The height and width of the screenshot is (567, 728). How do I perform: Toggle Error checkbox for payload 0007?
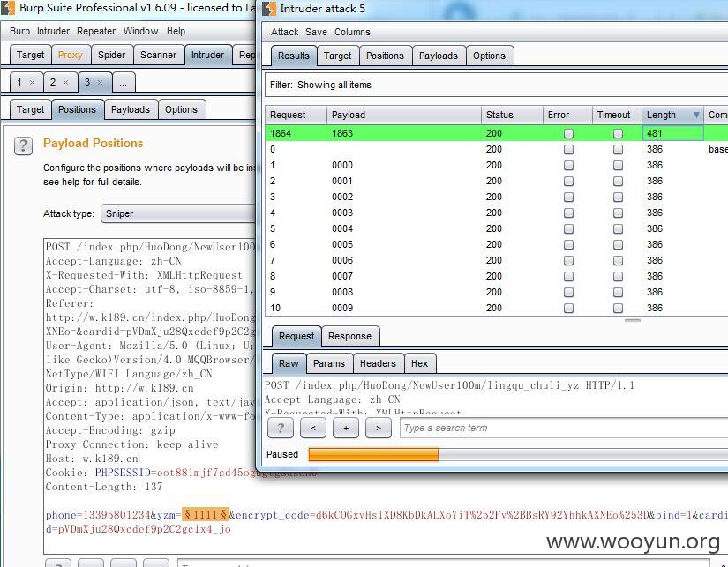coord(568,277)
